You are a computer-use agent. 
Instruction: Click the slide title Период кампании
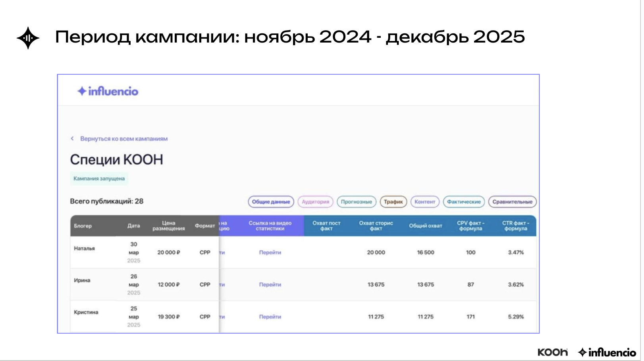(290, 37)
